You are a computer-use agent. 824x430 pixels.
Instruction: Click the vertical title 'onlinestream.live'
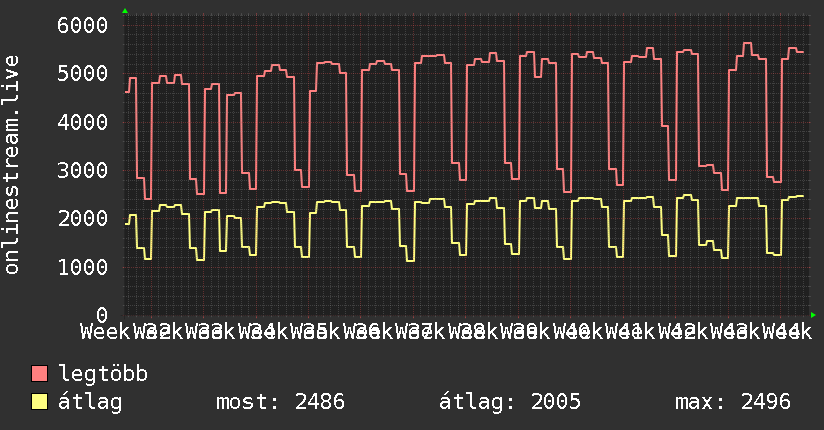coord(11,165)
